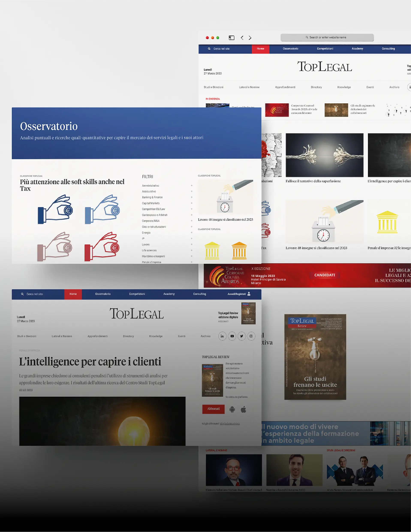
Task: Open Approfondimenti in browser window
Action: tap(285, 87)
